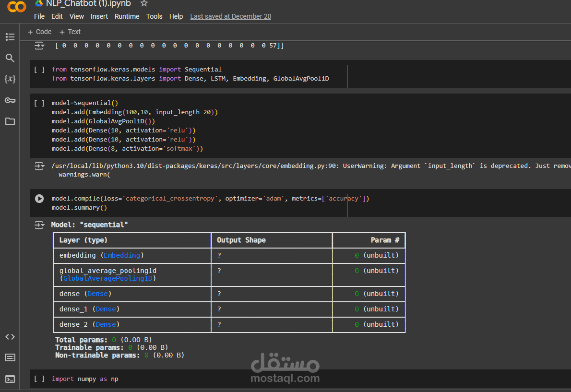Run the import numpy cell bracket
The width and height of the screenshot is (571, 392).
39,379
